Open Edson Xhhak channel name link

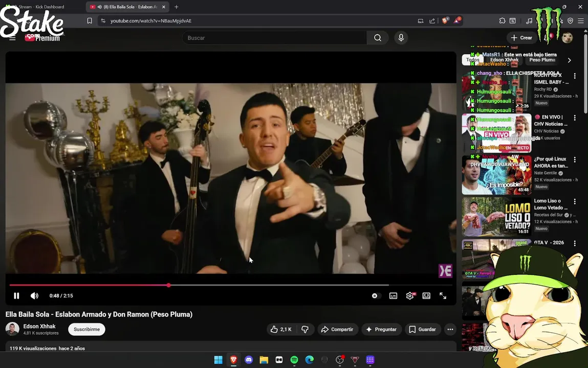coord(39,327)
